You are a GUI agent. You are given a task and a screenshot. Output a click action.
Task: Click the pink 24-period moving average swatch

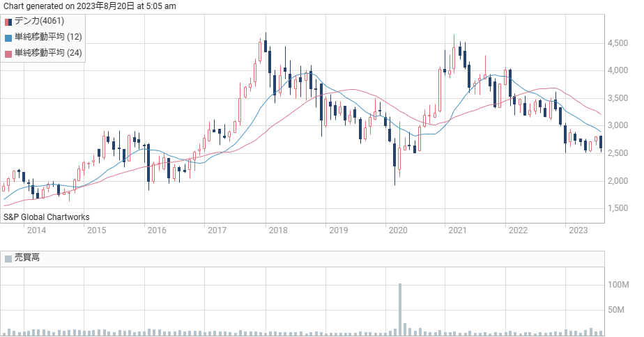click(8, 54)
